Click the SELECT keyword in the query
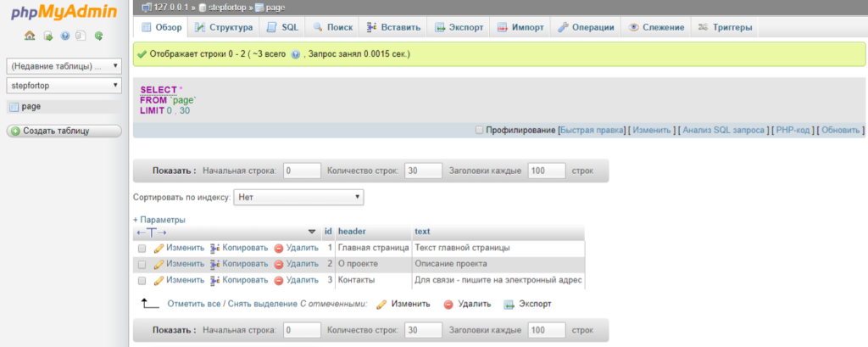The width and height of the screenshot is (868, 347). point(159,90)
